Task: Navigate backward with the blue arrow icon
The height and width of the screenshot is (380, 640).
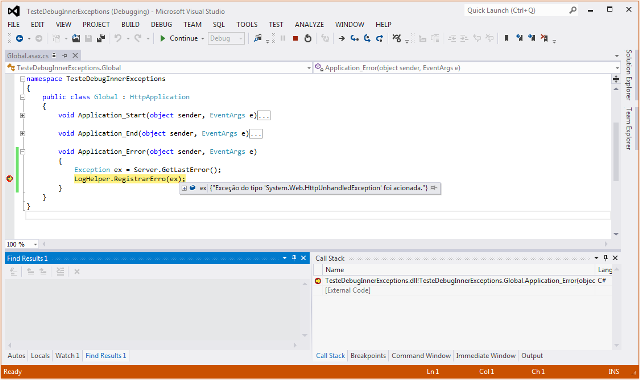Action: coord(19,38)
